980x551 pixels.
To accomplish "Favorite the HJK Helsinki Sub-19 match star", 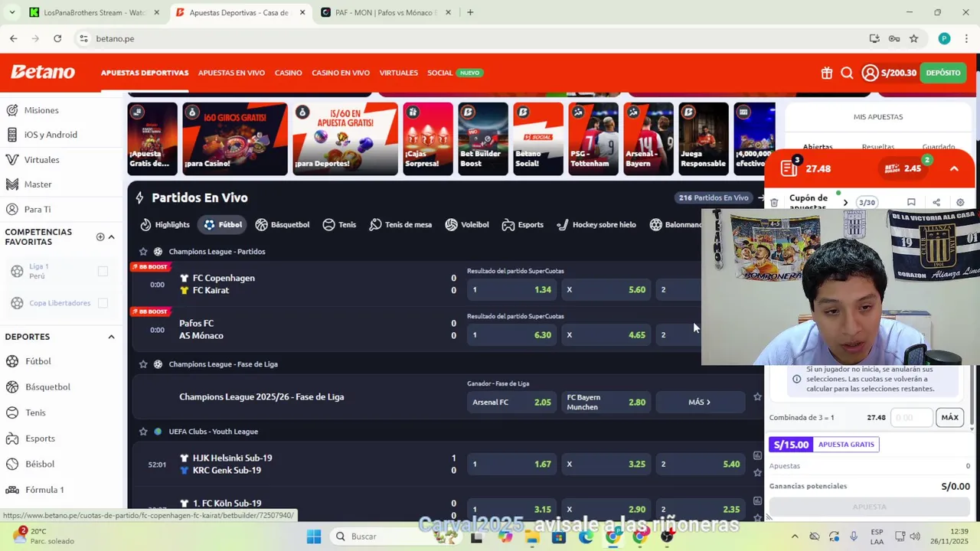I will tap(757, 472).
